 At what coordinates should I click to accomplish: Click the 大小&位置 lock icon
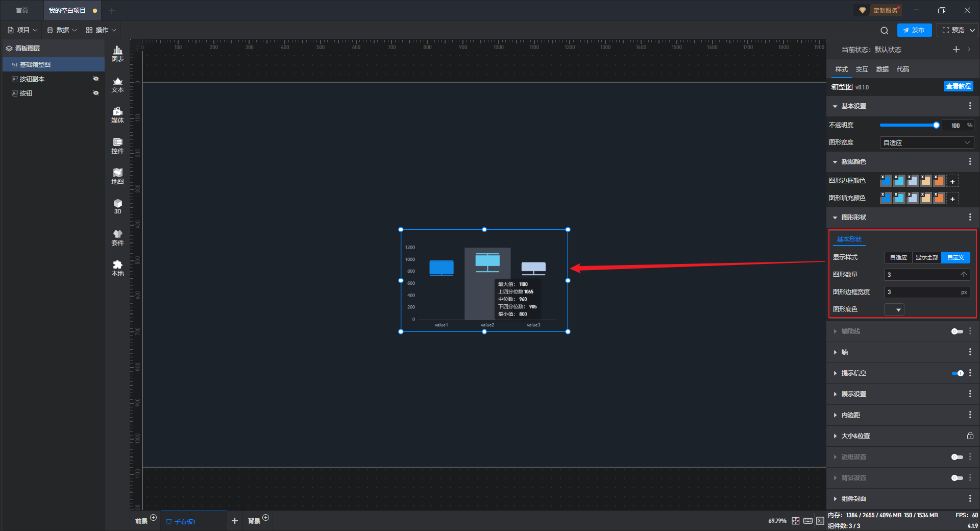click(970, 436)
